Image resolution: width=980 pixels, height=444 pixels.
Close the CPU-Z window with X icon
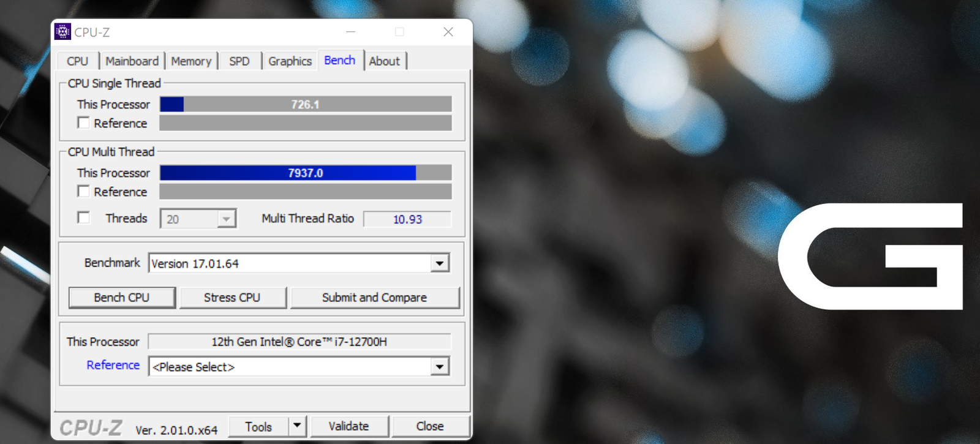448,32
